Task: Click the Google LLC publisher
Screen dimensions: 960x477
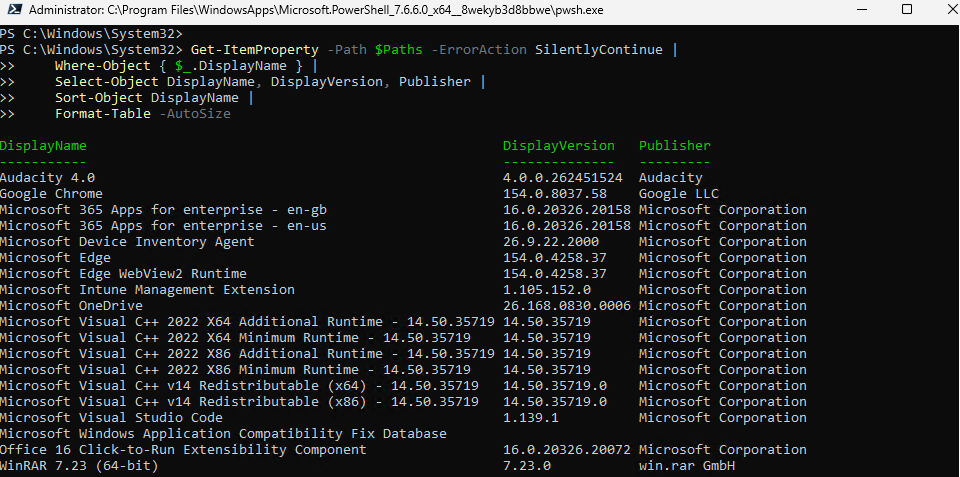Action: [679, 193]
